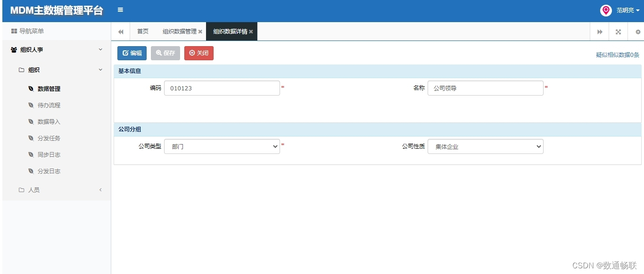Screen dimensions: 644x274
Task: Click leaf icon beside 同步日志
Action: click(x=31, y=154)
